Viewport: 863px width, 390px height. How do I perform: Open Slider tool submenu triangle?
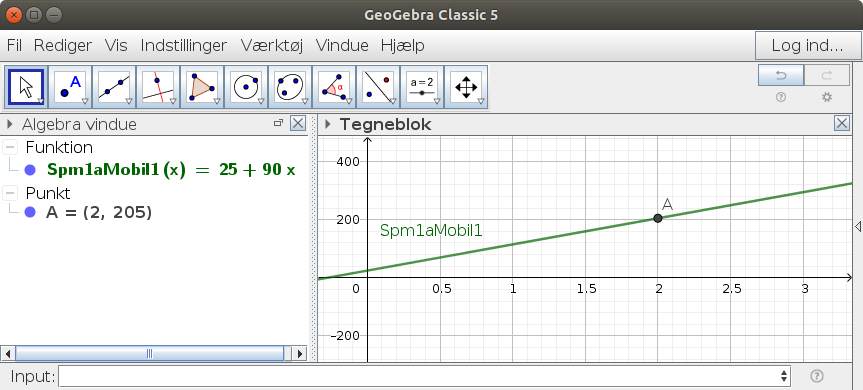pyautogui.click(x=437, y=101)
